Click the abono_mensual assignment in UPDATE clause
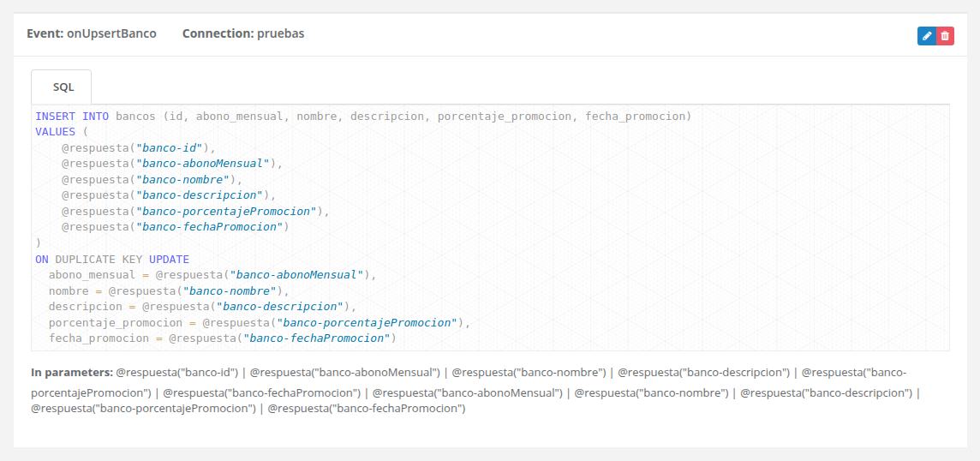 coord(213,274)
